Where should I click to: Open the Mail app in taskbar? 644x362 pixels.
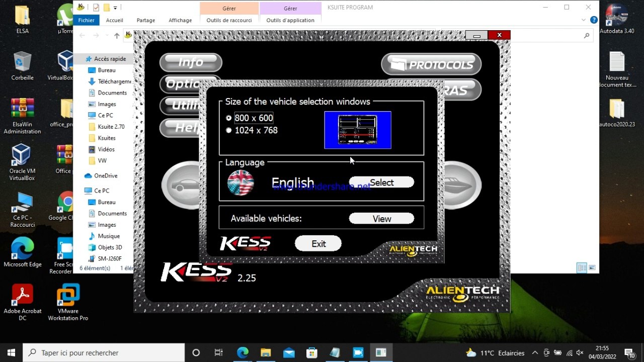[289, 352]
